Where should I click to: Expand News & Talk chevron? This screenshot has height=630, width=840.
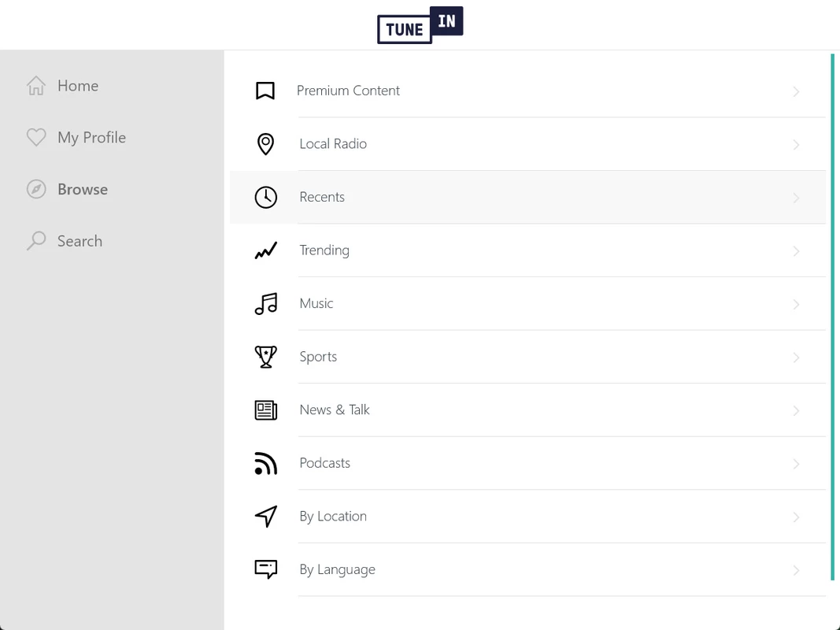pyautogui.click(x=796, y=411)
